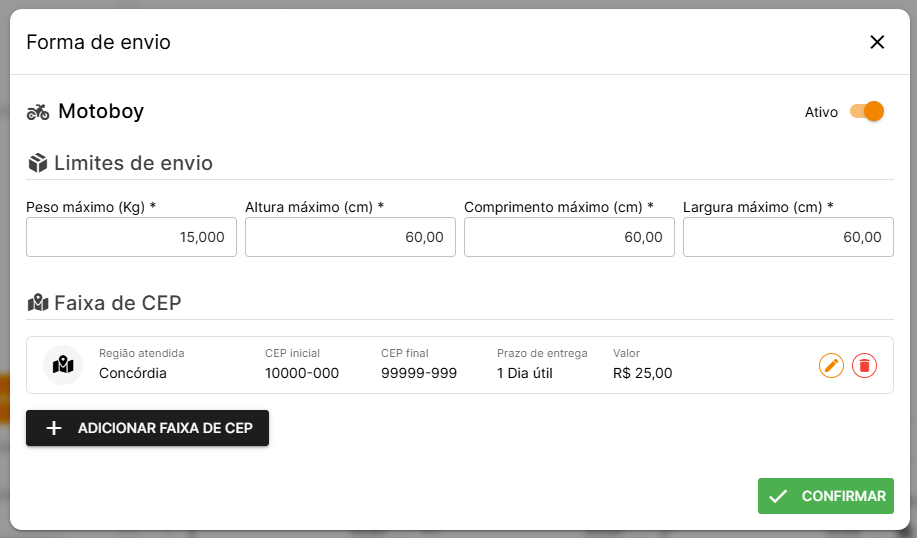This screenshot has width=917, height=538.
Task: Confirm with the green Confirmar button
Action: tap(825, 496)
